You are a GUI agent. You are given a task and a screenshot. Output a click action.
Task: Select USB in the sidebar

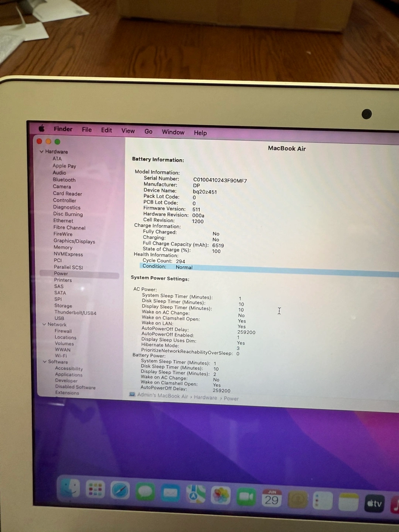59,318
